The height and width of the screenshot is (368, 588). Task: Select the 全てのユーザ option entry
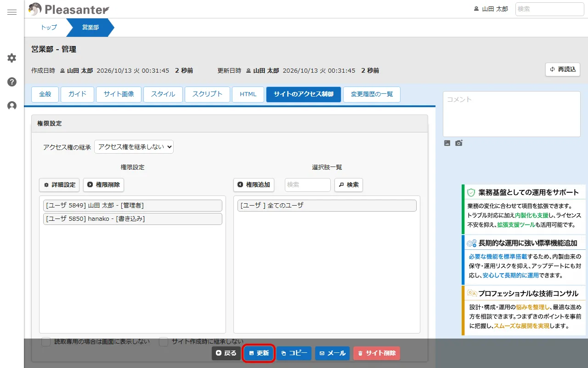tap(327, 206)
